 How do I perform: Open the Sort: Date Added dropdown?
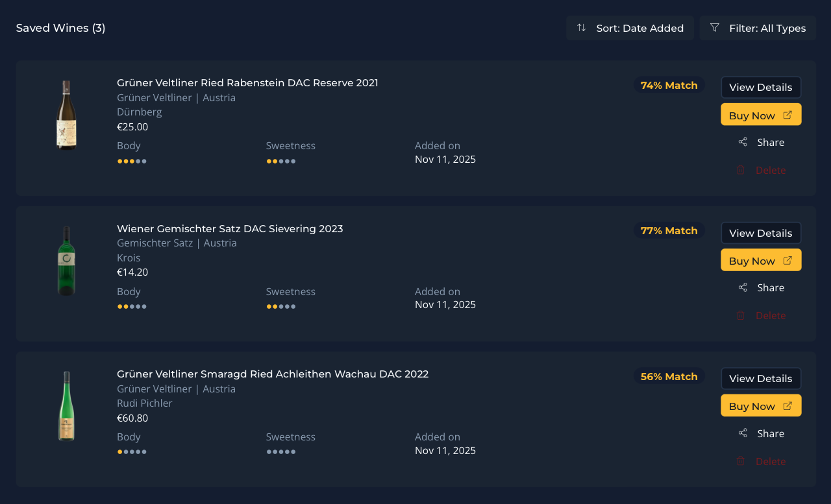[630, 28]
